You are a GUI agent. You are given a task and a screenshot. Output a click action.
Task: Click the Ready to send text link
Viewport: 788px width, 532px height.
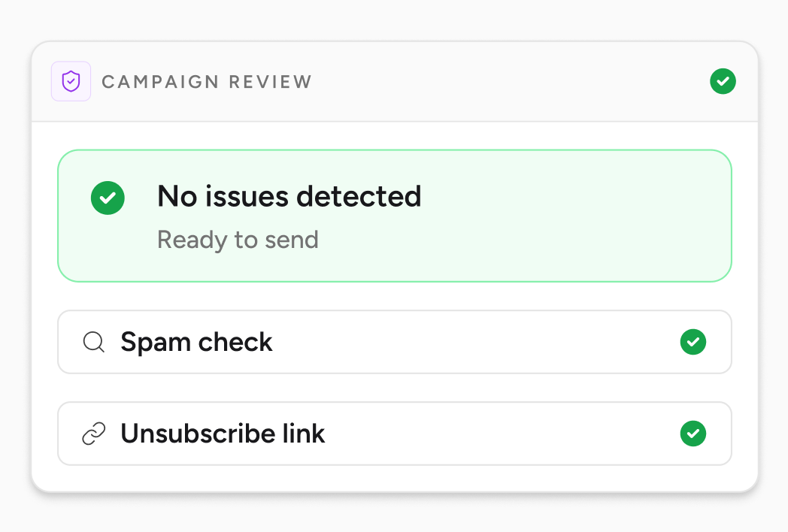[238, 240]
